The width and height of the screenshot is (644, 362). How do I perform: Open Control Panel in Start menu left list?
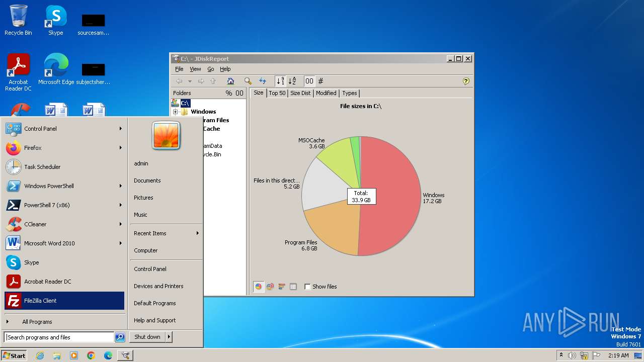pyautogui.click(x=64, y=129)
